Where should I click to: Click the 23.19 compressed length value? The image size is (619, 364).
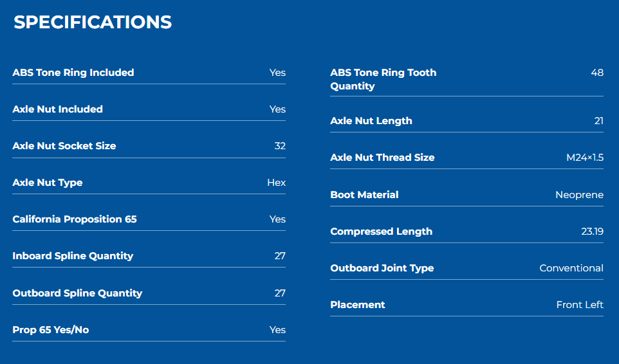tap(593, 232)
